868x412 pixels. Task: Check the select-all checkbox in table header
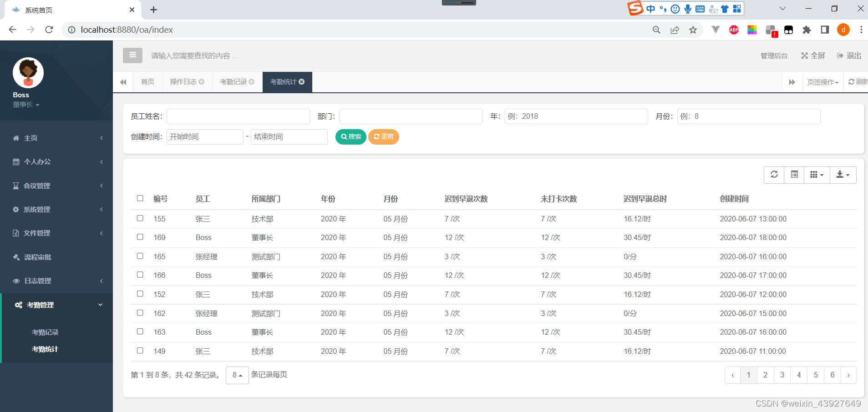[x=140, y=198]
